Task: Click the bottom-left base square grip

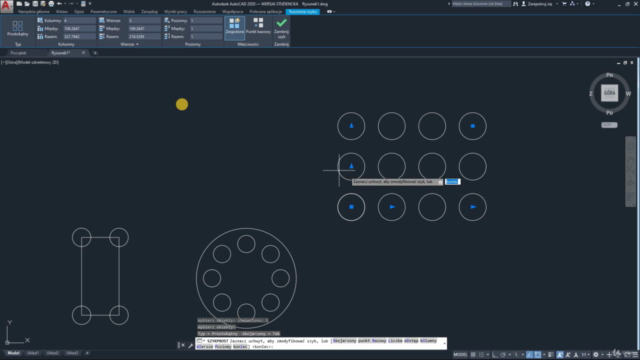Action: tap(351, 207)
